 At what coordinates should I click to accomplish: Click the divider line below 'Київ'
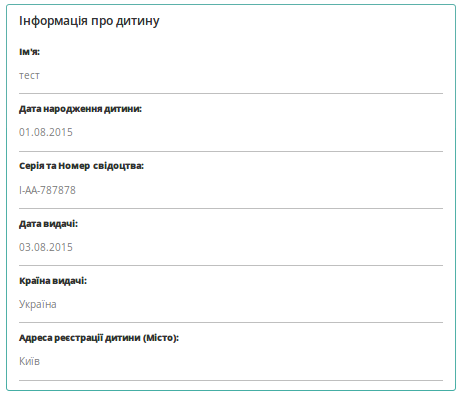tap(231, 380)
